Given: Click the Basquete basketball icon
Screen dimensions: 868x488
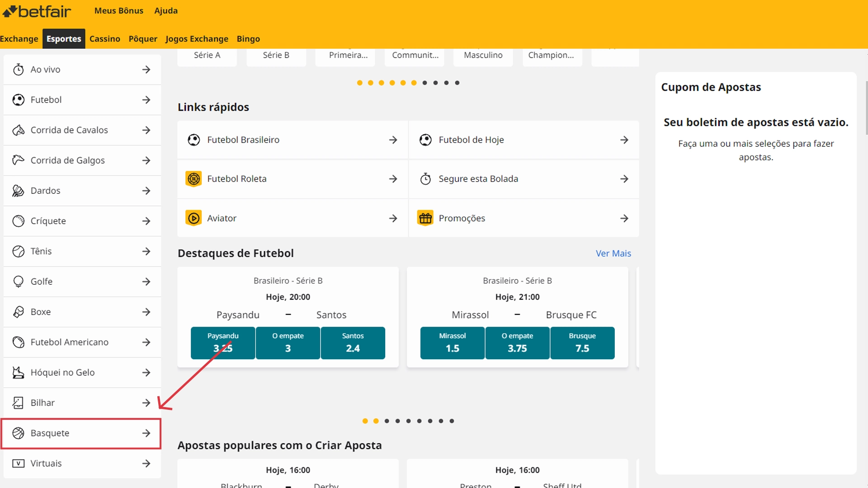Looking at the screenshot, I should pyautogui.click(x=18, y=433).
